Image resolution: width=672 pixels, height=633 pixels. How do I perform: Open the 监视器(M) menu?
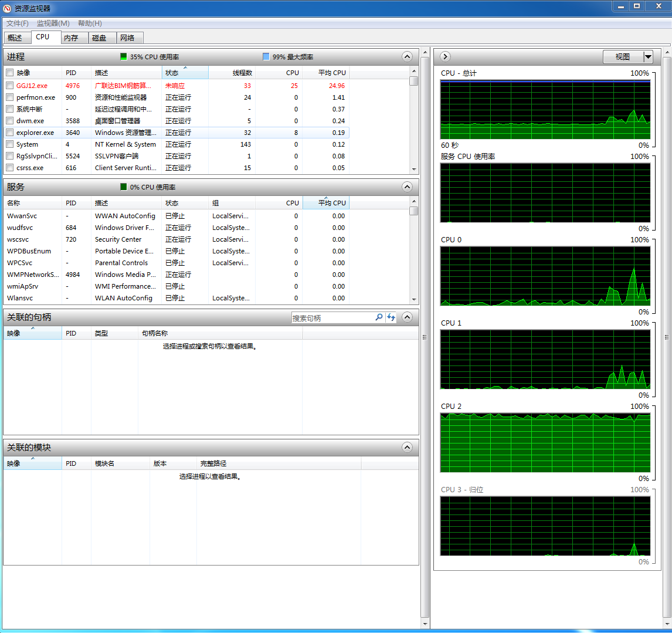click(x=53, y=23)
